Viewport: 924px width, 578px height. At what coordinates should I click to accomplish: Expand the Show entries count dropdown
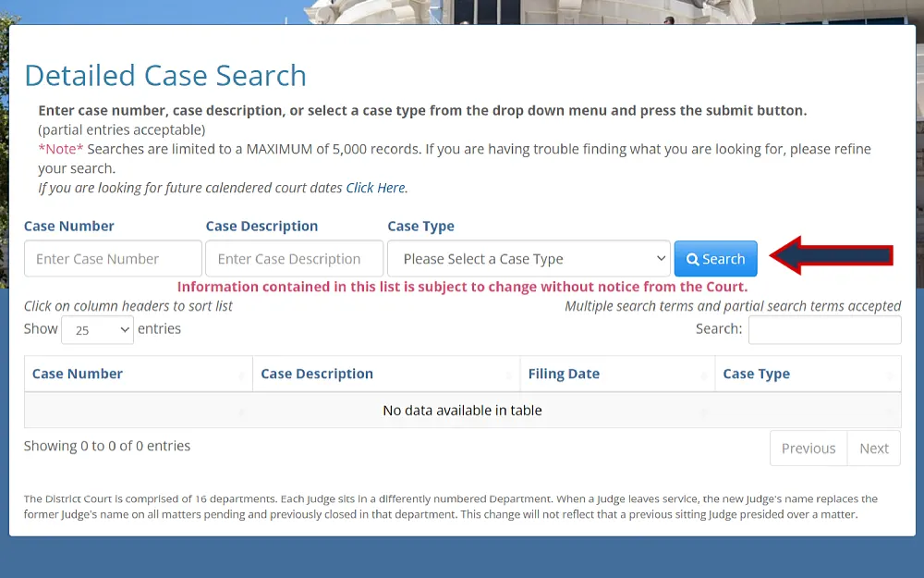pos(97,329)
